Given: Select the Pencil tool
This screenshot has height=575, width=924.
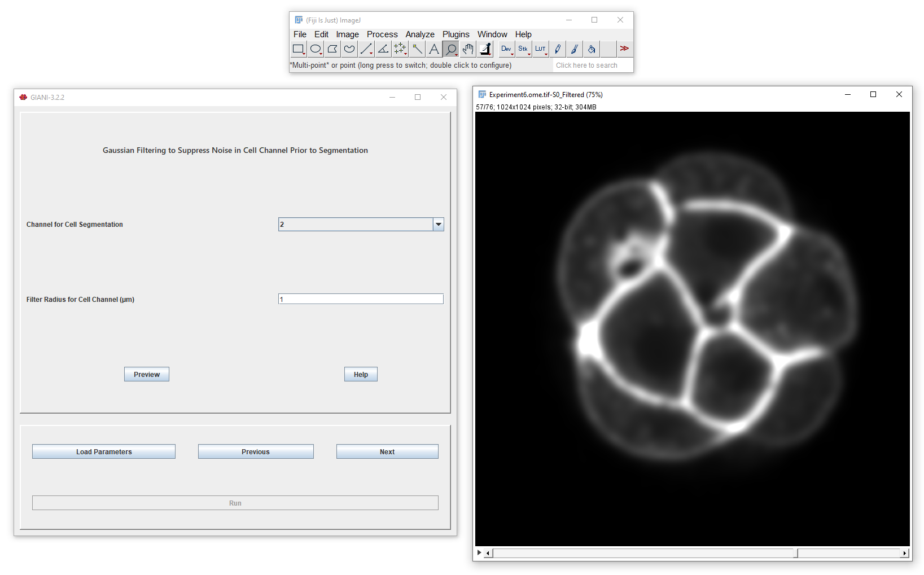Looking at the screenshot, I should tap(557, 49).
